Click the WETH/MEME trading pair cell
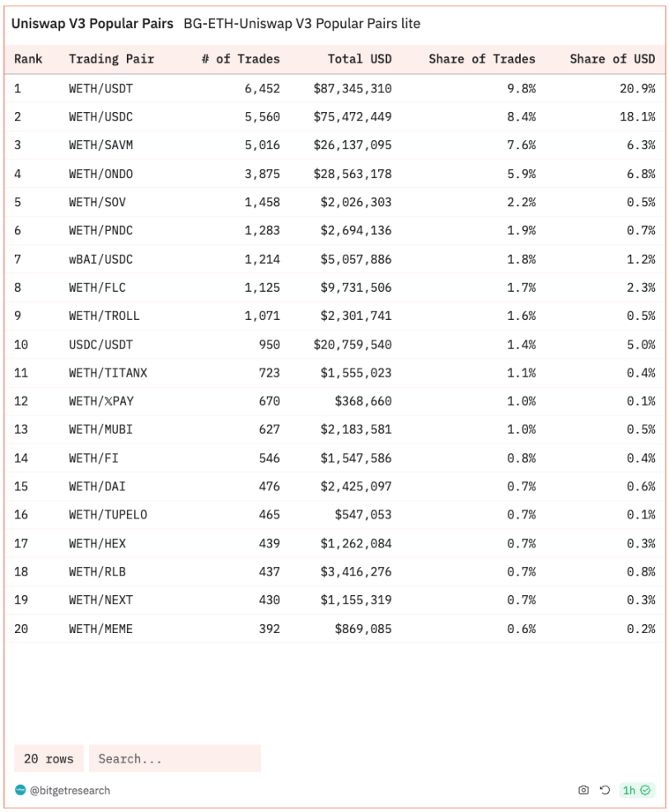669x812 pixels. click(x=101, y=629)
